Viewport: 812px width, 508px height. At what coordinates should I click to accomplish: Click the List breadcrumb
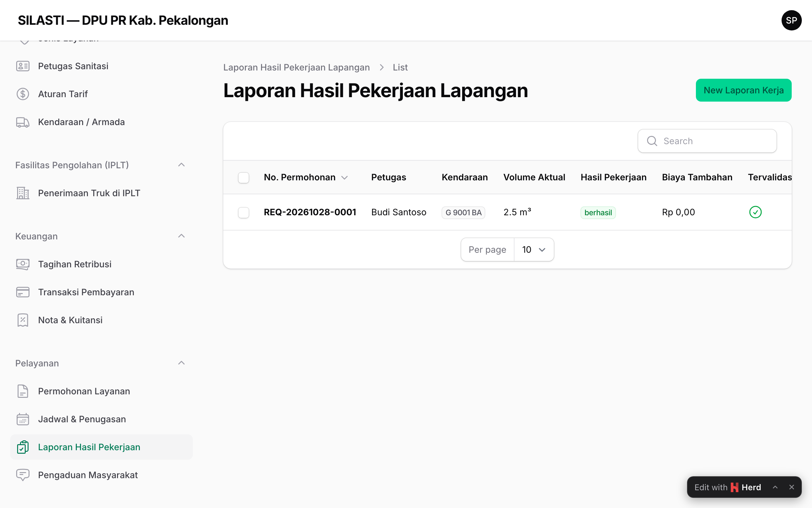coord(400,68)
